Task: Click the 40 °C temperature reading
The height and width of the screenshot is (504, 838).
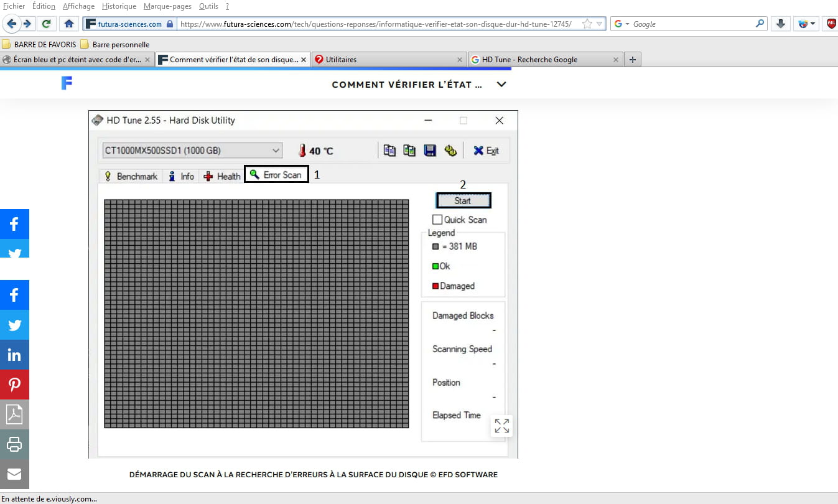Action: tap(321, 151)
